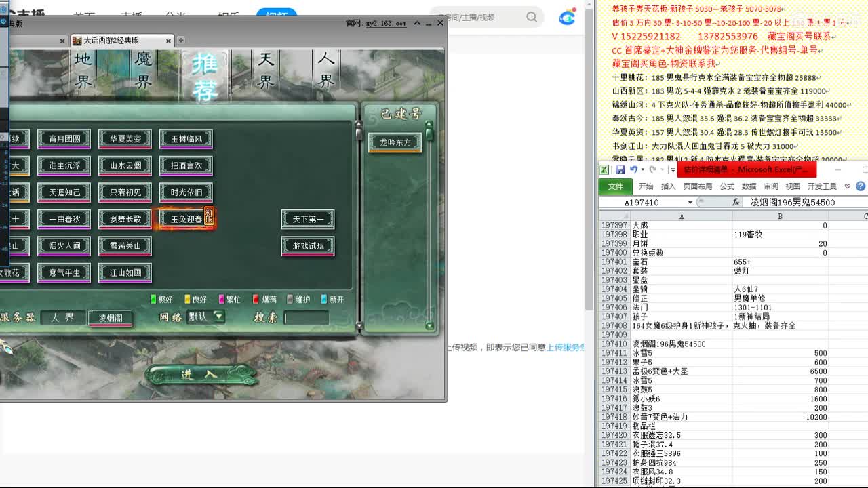Switch to the 天界 server zone tab
The height and width of the screenshot is (488, 868).
pos(266,71)
